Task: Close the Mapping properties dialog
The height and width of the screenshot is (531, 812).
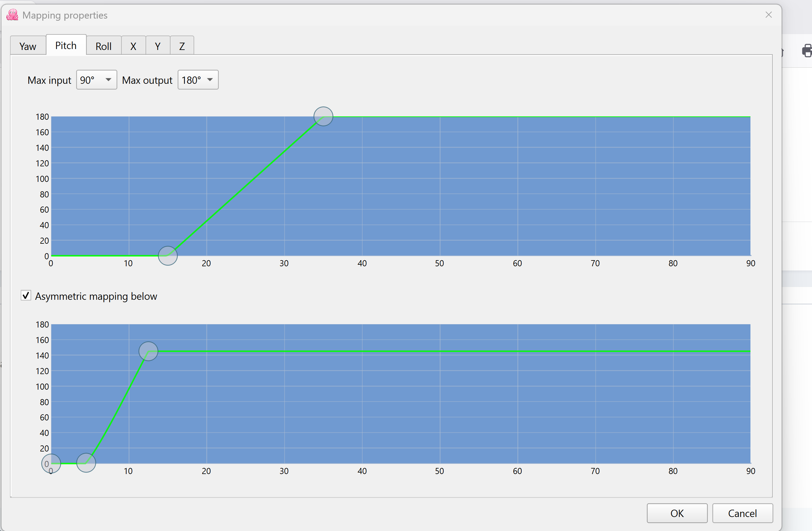Action: point(769,15)
